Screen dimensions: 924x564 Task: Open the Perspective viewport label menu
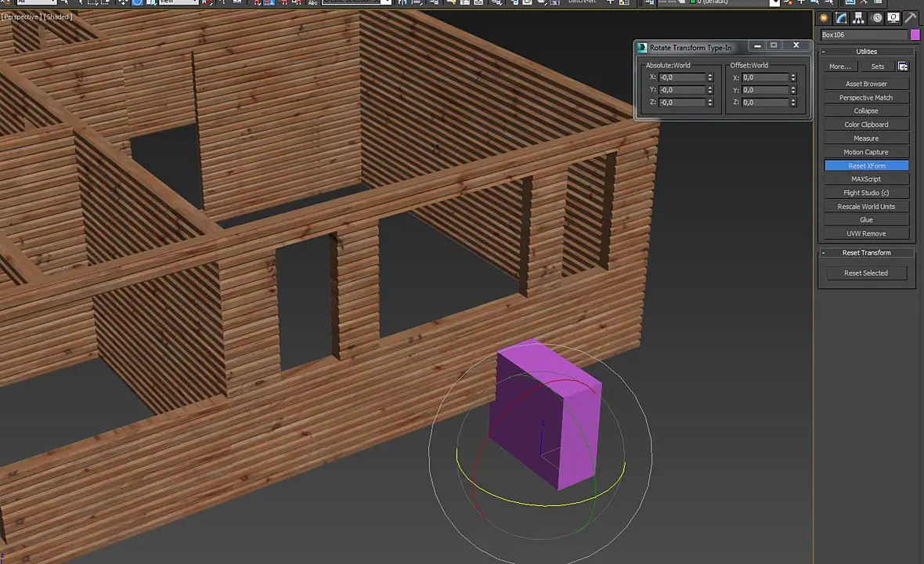[x=20, y=17]
